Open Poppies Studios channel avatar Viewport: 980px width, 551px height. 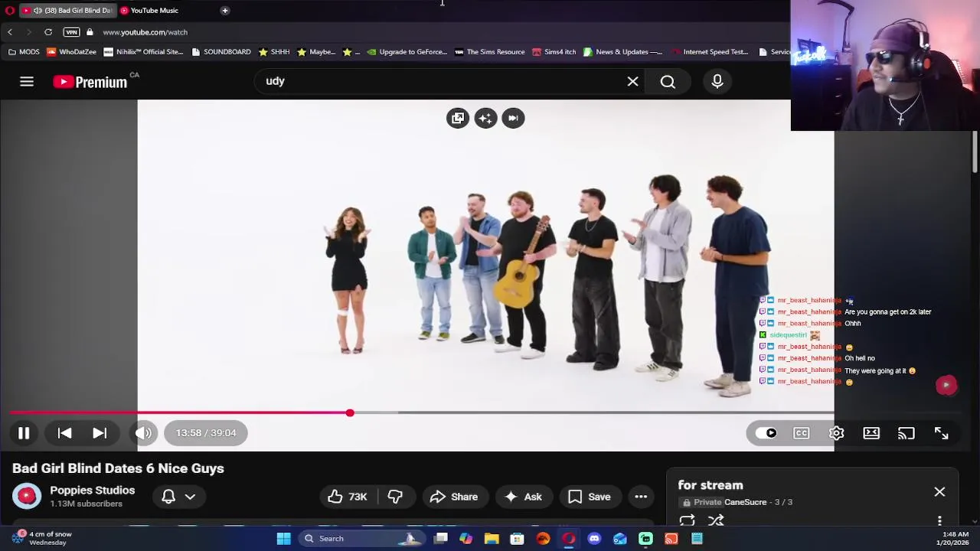tap(27, 496)
